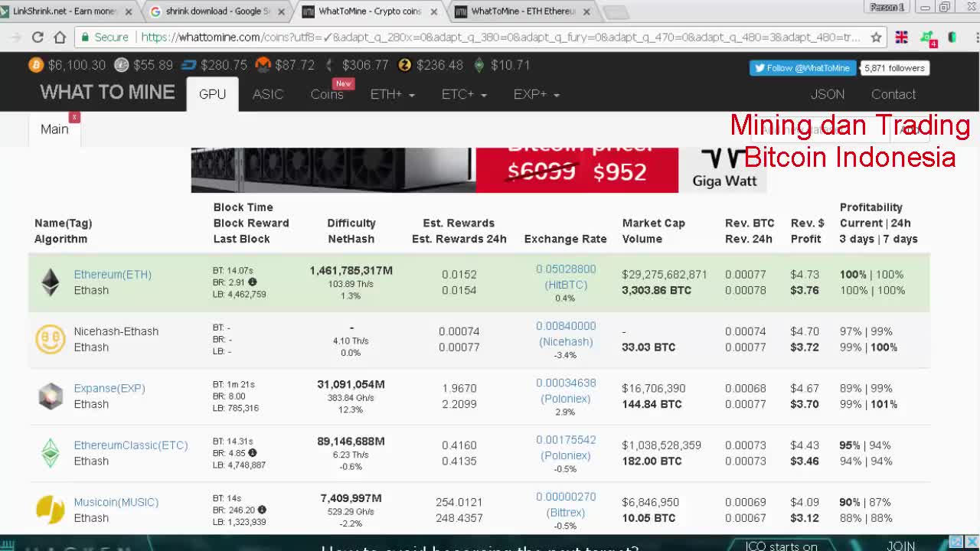Open the EthereumClassic(ETC) coin link

point(131,445)
